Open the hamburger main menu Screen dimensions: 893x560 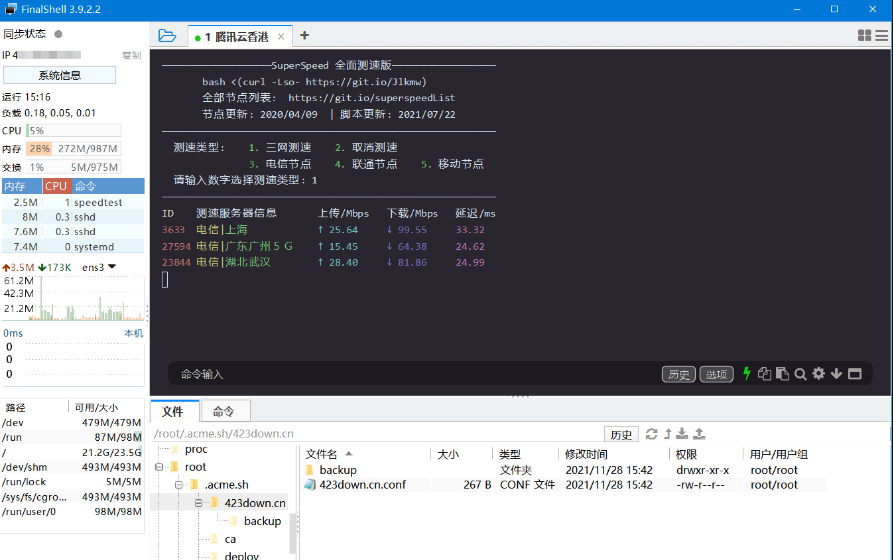tap(882, 35)
